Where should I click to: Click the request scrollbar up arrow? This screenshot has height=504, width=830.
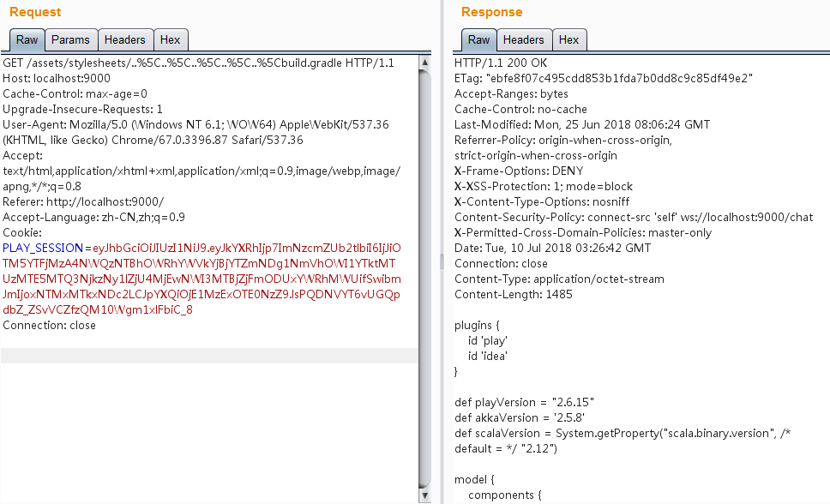[x=424, y=63]
